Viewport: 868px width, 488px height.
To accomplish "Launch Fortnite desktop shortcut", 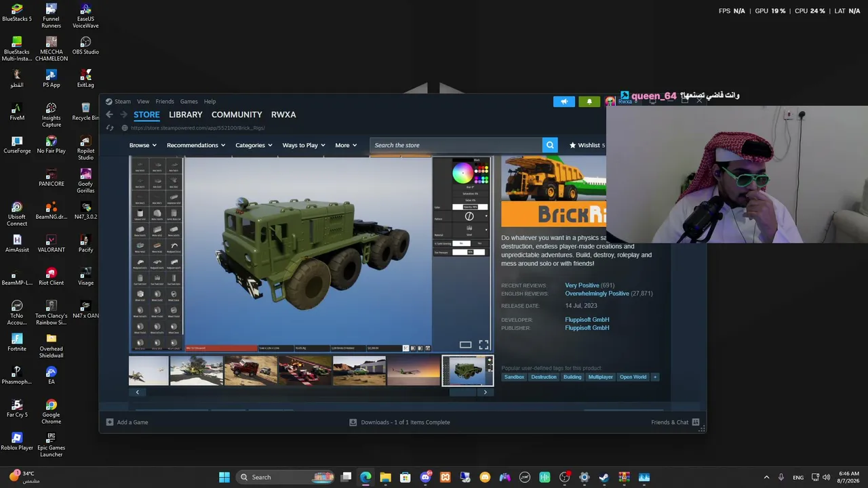I will coord(17,342).
